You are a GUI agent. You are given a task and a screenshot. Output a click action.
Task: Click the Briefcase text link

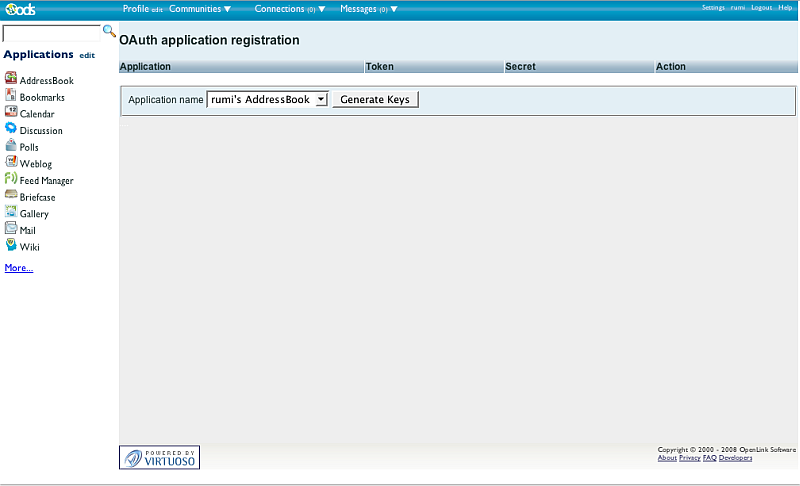coord(37,197)
